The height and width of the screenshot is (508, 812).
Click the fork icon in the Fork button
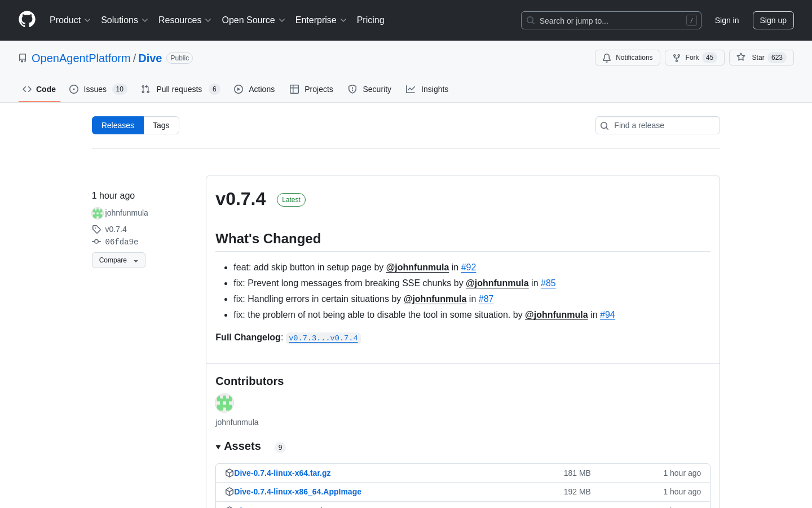(677, 58)
